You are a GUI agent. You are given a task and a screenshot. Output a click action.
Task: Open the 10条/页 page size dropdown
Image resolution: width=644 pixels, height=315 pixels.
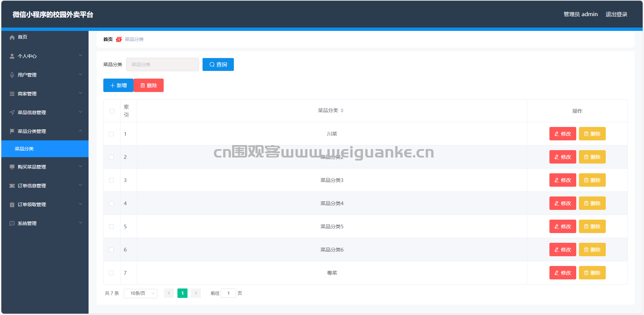click(x=140, y=293)
